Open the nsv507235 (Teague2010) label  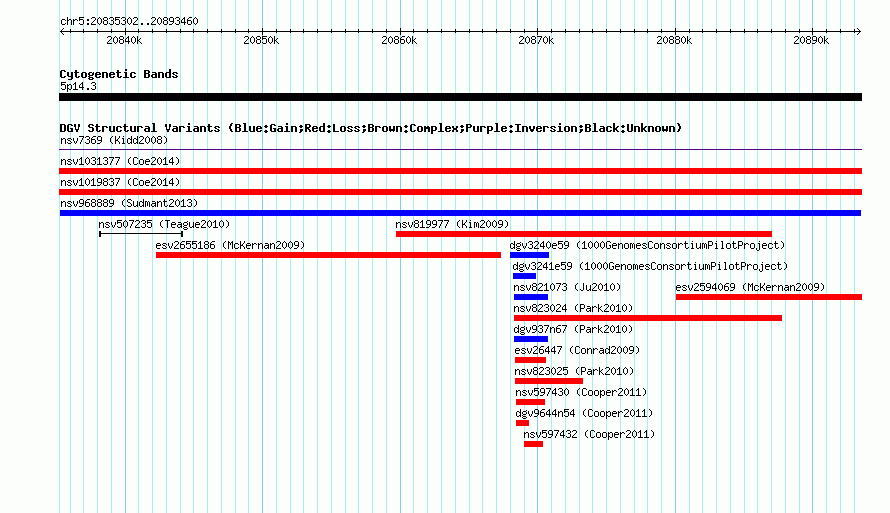(164, 224)
